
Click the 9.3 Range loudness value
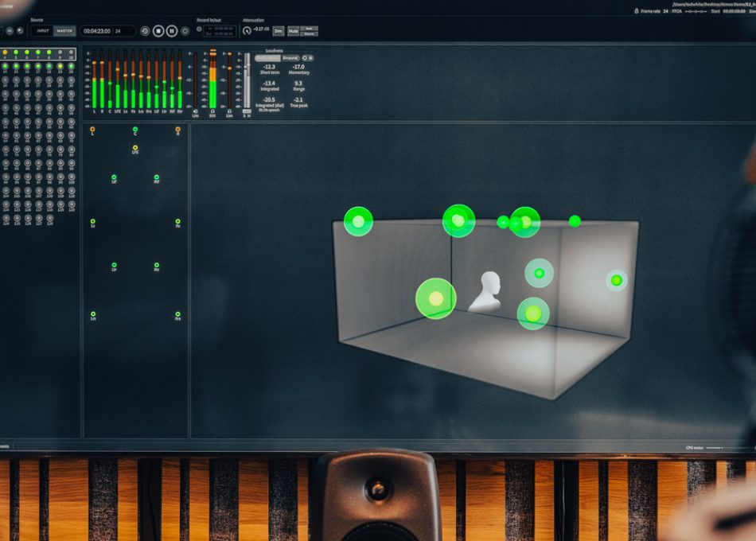[x=298, y=84]
